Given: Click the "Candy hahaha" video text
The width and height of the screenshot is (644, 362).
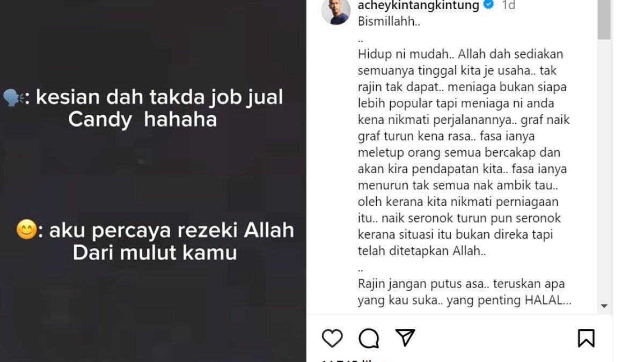Looking at the screenshot, I should (x=143, y=120).
